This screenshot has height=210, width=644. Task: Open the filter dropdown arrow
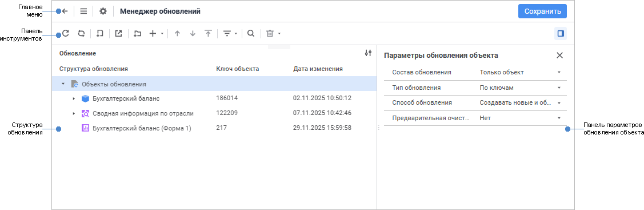pos(236,34)
